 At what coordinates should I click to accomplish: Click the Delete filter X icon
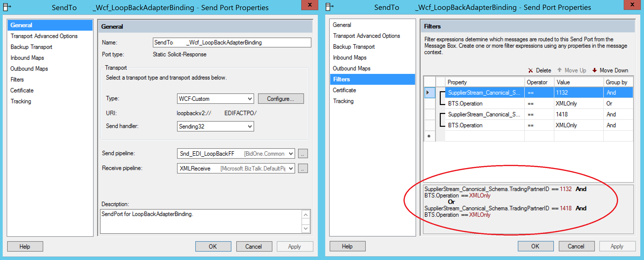(530, 71)
